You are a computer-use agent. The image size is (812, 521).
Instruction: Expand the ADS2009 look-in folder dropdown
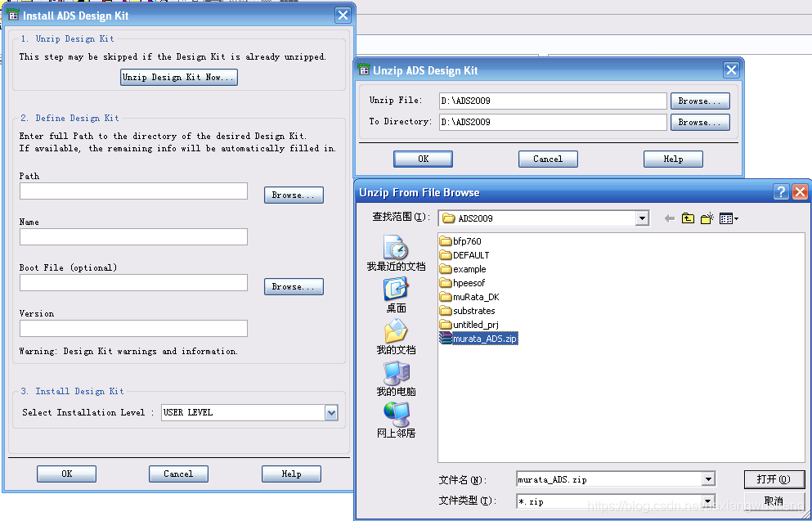pos(642,218)
